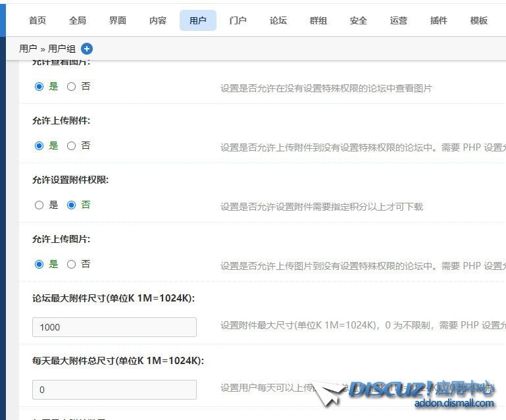Click the Discuz addon.dismall.com watermark logo
The height and width of the screenshot is (420, 506).
click(x=421, y=394)
